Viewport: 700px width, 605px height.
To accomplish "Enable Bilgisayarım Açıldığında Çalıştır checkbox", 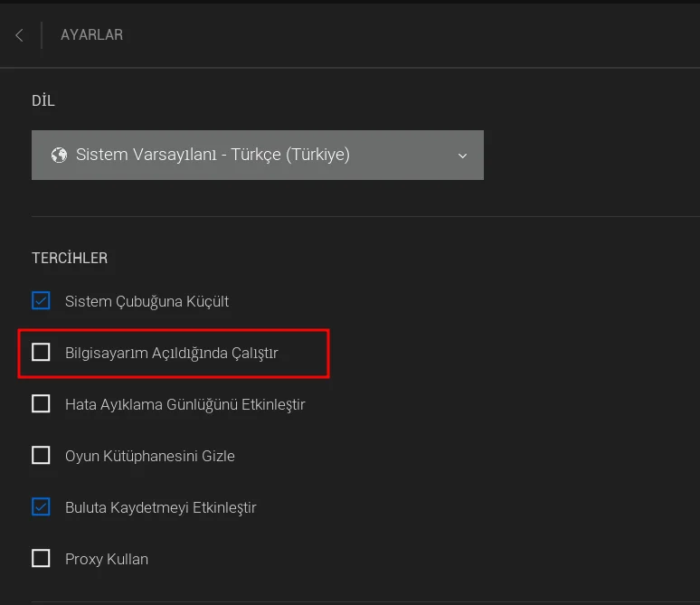I will click(x=41, y=352).
